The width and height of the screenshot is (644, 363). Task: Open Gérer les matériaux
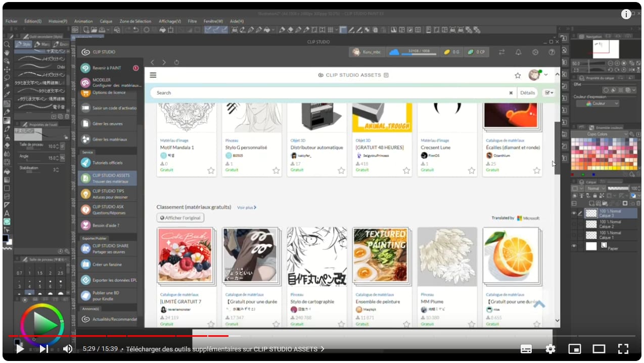pos(107,139)
